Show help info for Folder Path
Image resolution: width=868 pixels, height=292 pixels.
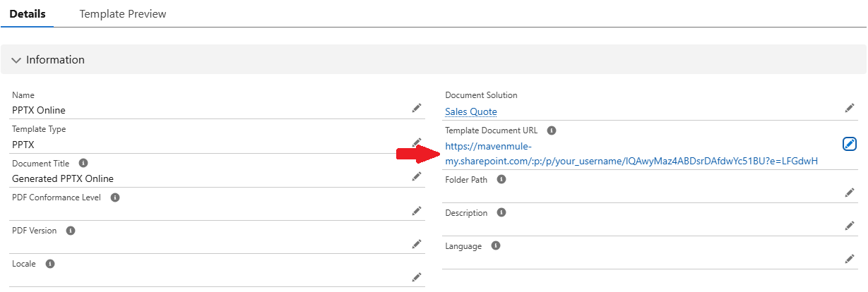pyautogui.click(x=501, y=180)
